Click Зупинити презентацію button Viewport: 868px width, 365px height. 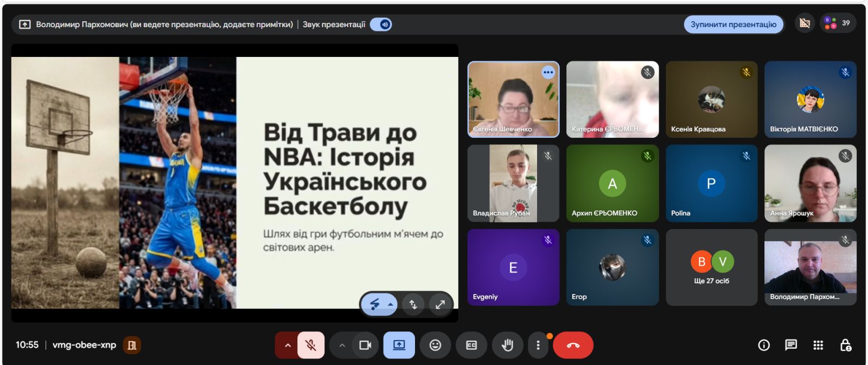[733, 24]
